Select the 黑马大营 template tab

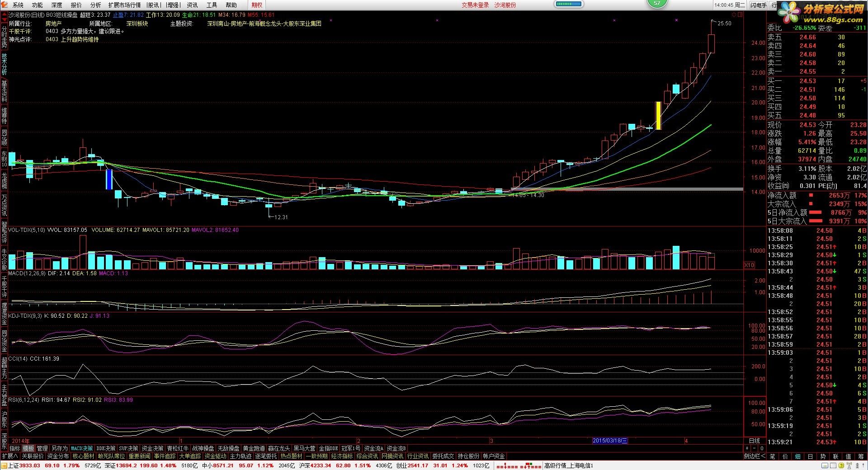pos(304,448)
